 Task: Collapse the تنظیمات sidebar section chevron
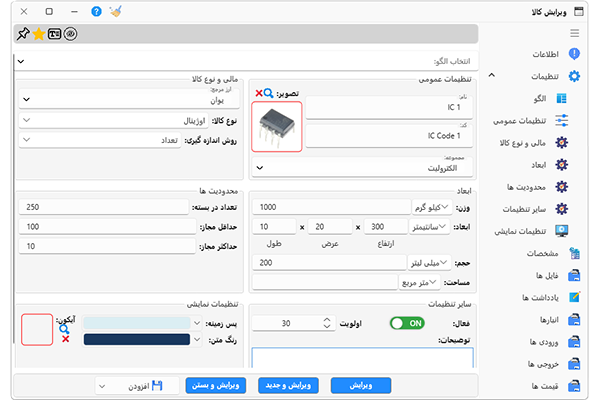pyautogui.click(x=492, y=75)
